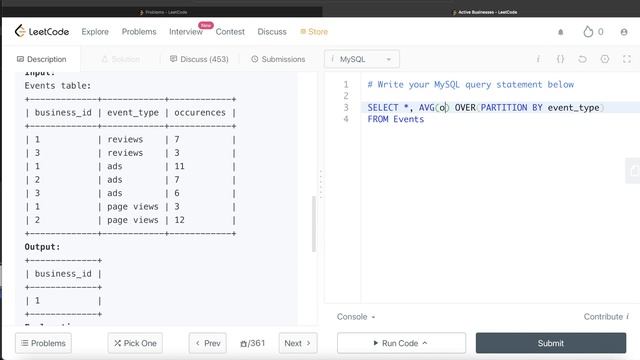Switch to the Problems browser tab
This screenshot has width=640, height=360.
(163, 12)
